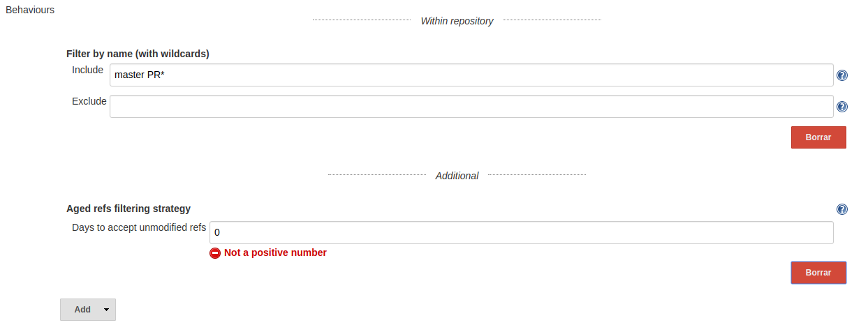
Task: Click the Filter by name (with wildcards) title
Action: pyautogui.click(x=138, y=53)
